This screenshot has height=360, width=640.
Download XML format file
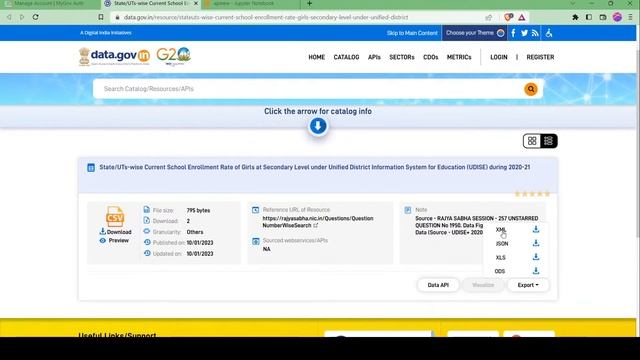(536, 229)
